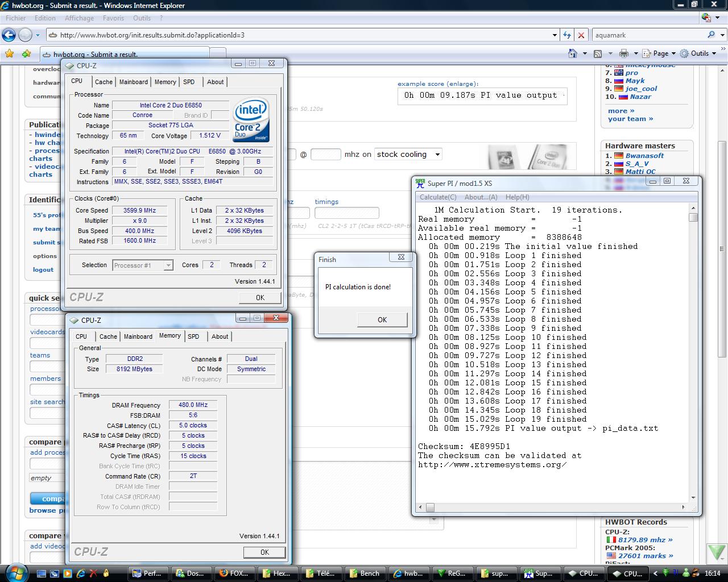Click the browser Forward arrow button

pyautogui.click(x=25, y=35)
